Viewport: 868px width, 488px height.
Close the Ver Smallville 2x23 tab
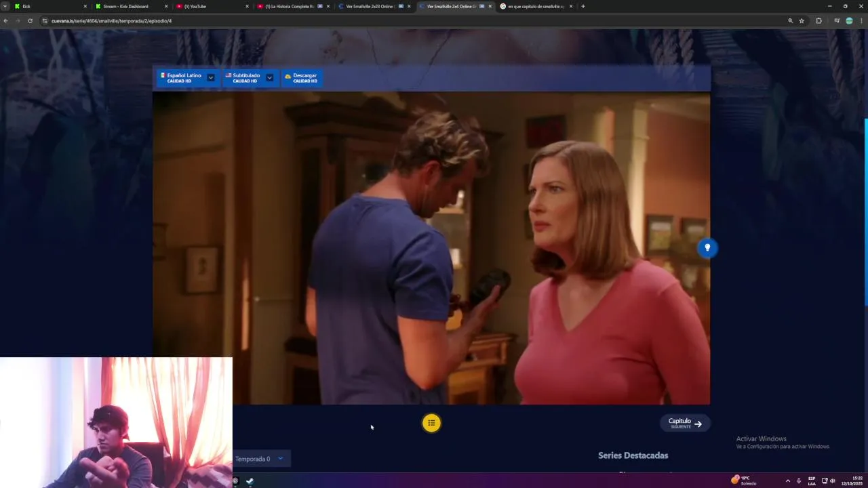pyautogui.click(x=409, y=6)
